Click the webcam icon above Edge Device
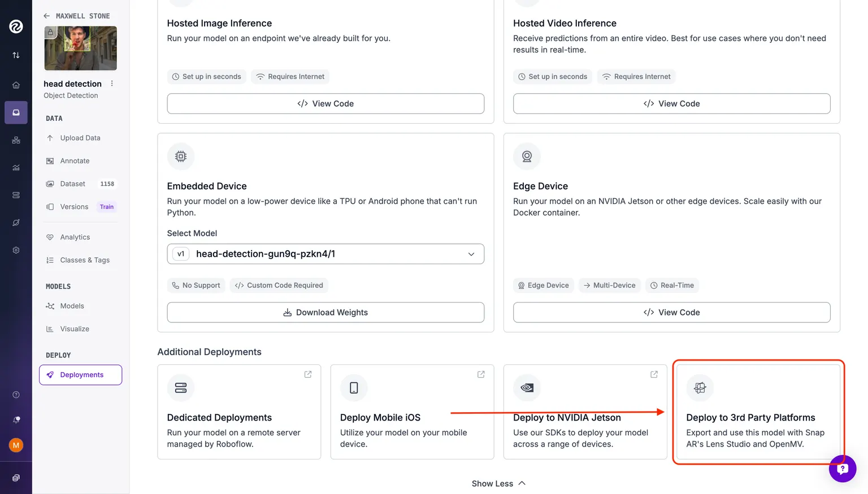This screenshot has width=868, height=494. pos(527,156)
